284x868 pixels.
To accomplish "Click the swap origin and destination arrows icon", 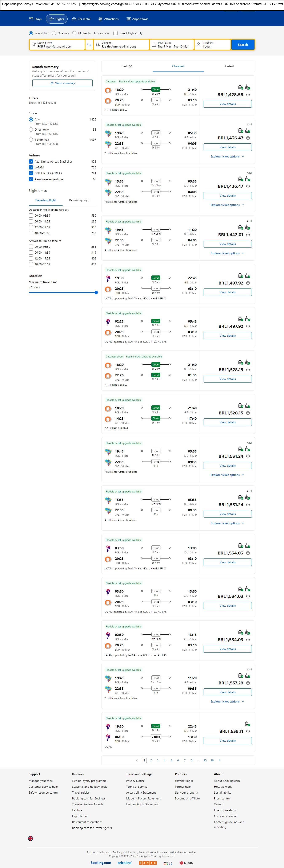I will click(89, 45).
